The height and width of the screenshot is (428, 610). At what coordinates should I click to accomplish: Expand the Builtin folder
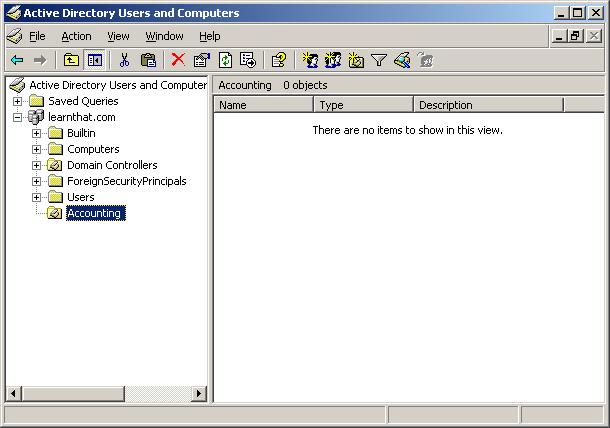(x=36, y=133)
